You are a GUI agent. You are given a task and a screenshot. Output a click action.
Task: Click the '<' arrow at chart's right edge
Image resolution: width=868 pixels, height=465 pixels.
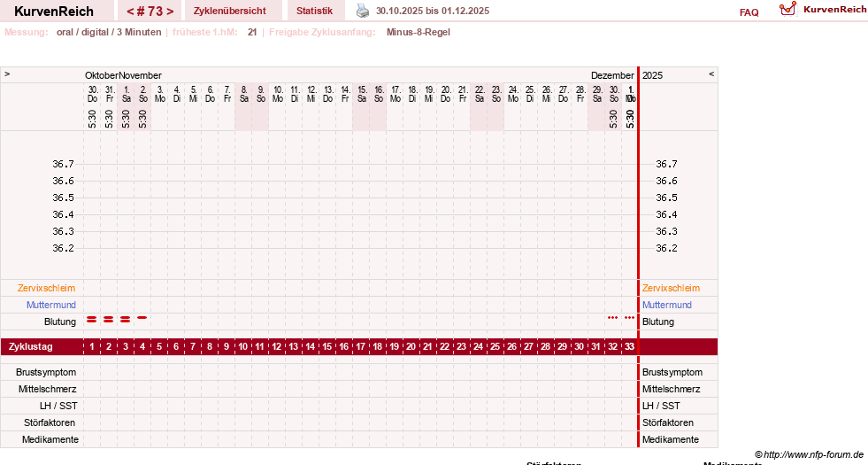click(711, 74)
